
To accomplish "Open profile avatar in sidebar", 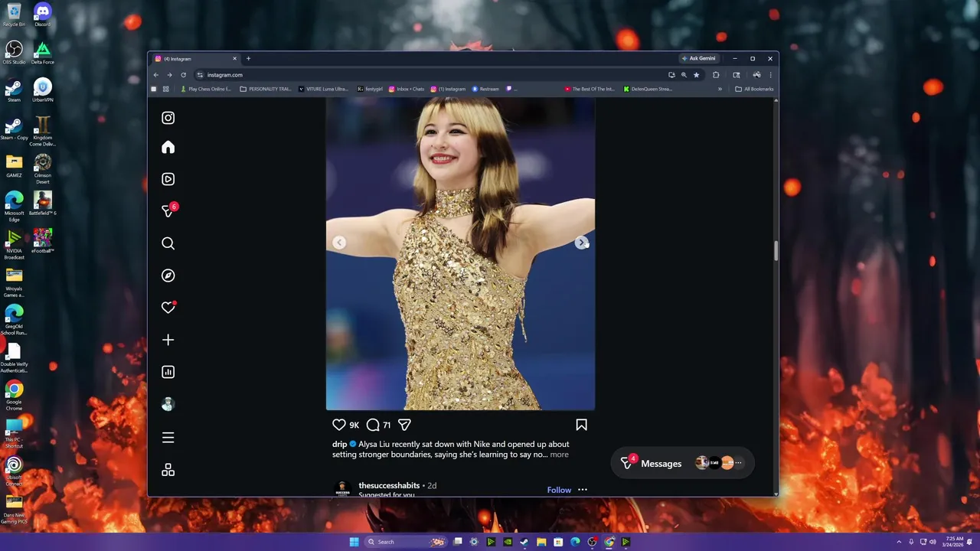I will click(168, 404).
